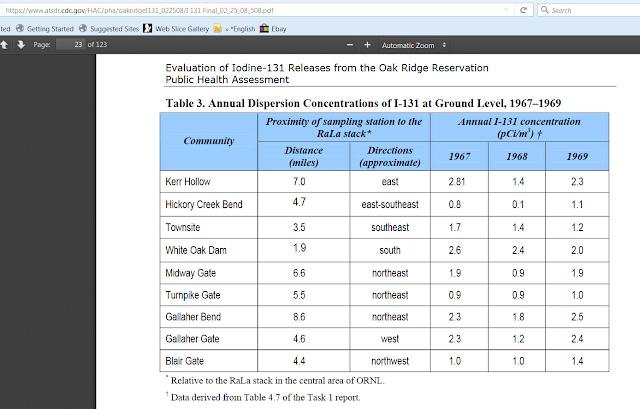Zoom out with the minus button
The height and width of the screenshot is (409, 640).
(x=350, y=45)
